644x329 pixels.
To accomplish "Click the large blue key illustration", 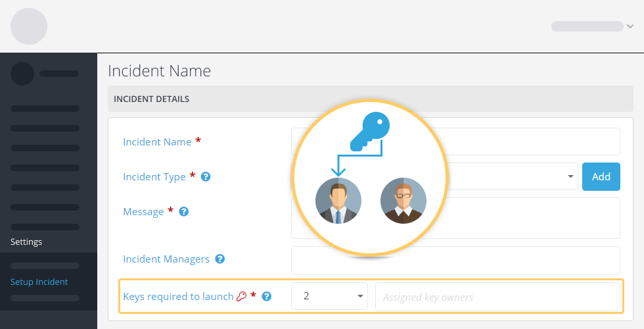I will click(369, 132).
